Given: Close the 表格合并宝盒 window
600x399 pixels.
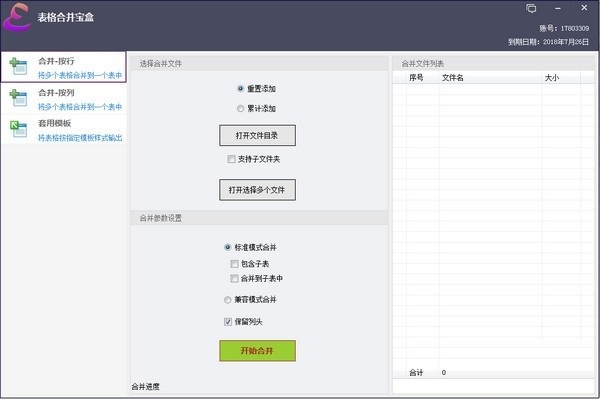Looking at the screenshot, I should 584,8.
